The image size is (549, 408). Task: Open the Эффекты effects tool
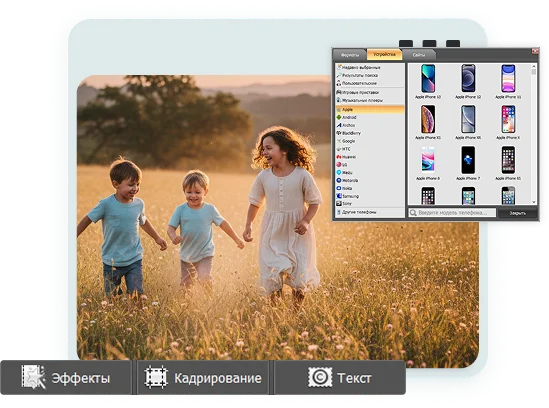click(x=66, y=378)
